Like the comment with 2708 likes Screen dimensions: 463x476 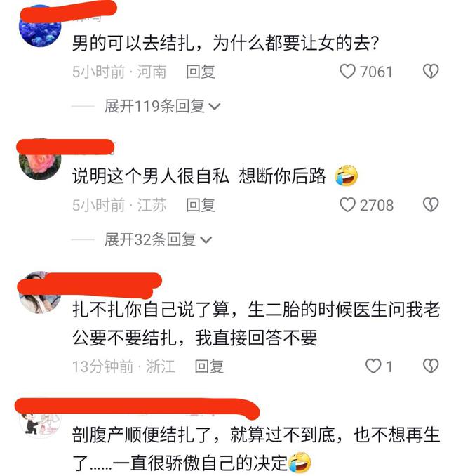click(347, 204)
